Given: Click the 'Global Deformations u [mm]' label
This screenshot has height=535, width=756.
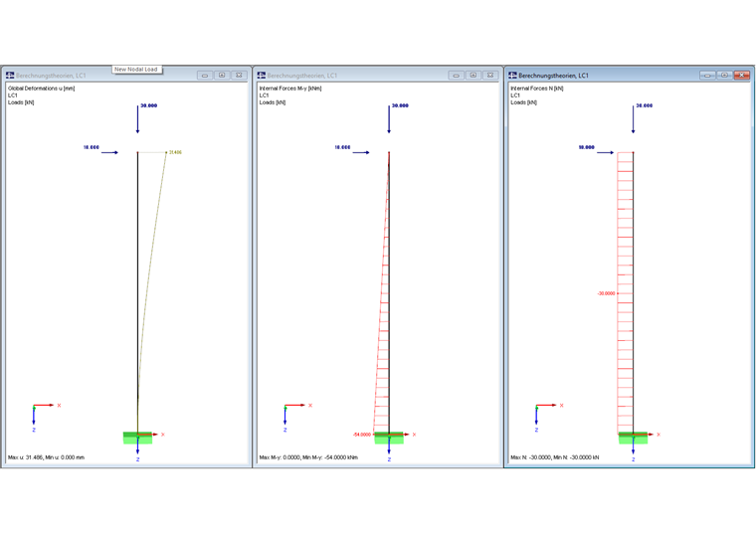Looking at the screenshot, I should tap(42, 89).
